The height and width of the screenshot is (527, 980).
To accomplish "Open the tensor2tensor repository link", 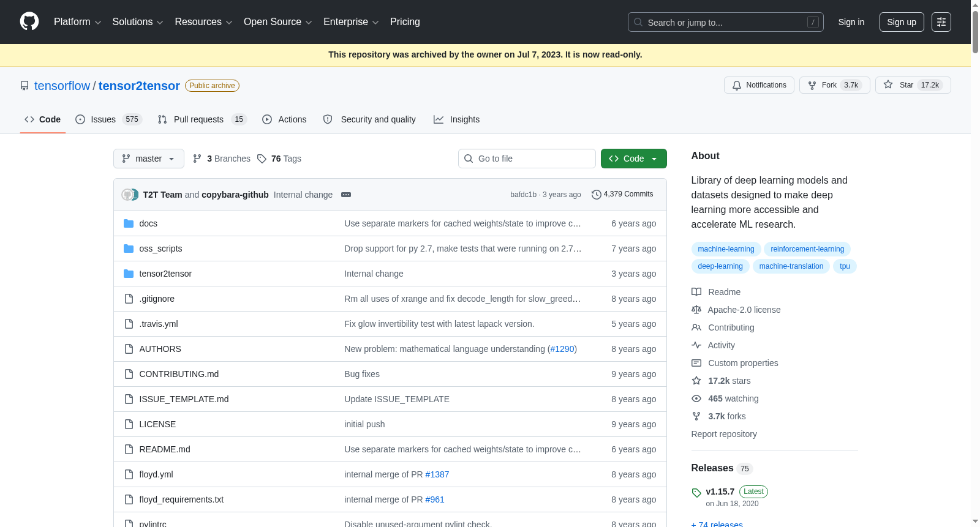I will pos(139,86).
